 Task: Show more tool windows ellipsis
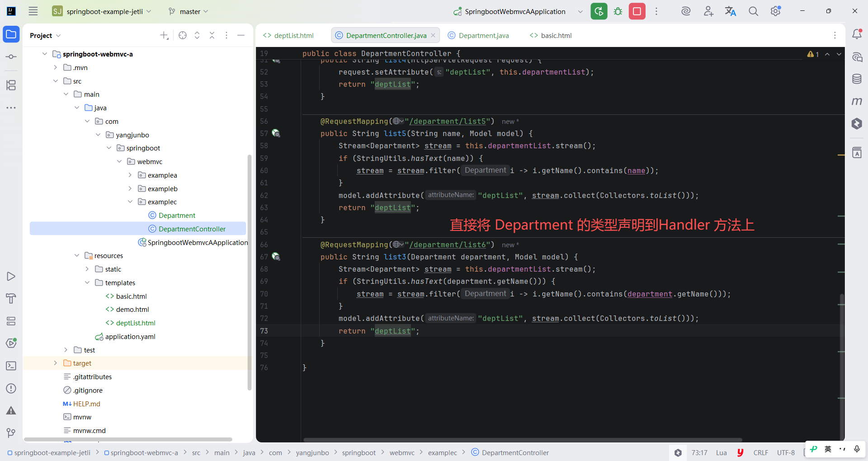coord(11,108)
